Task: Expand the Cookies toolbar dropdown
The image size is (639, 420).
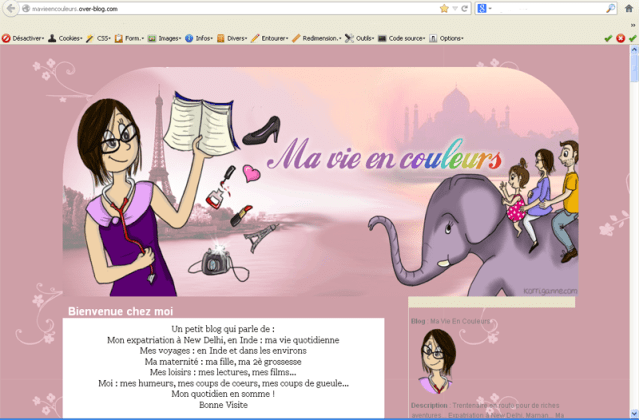Action: pos(68,38)
